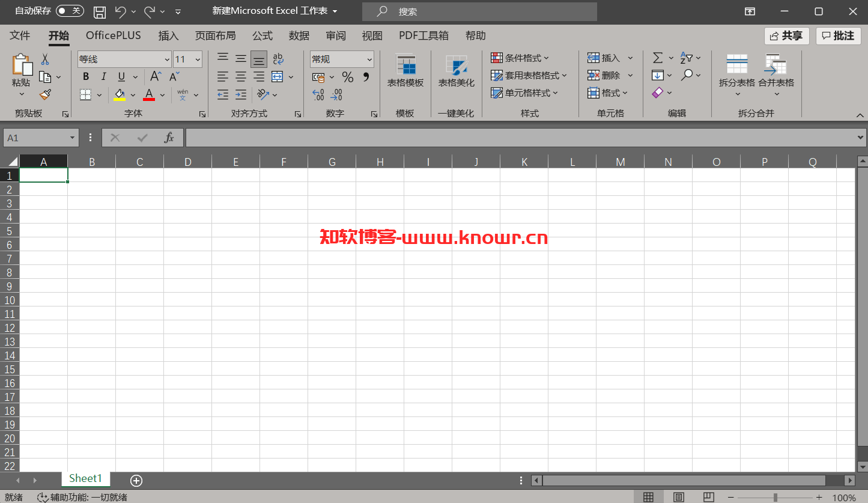
Task: Click the Undo arrow icon
Action: pos(120,11)
